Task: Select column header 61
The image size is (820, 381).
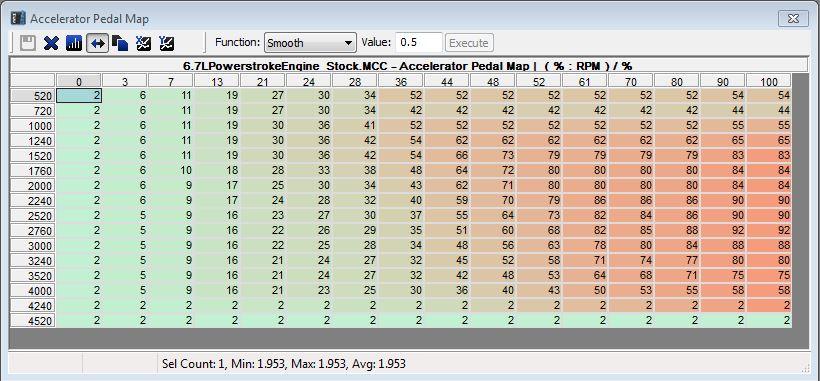Action: click(x=585, y=81)
